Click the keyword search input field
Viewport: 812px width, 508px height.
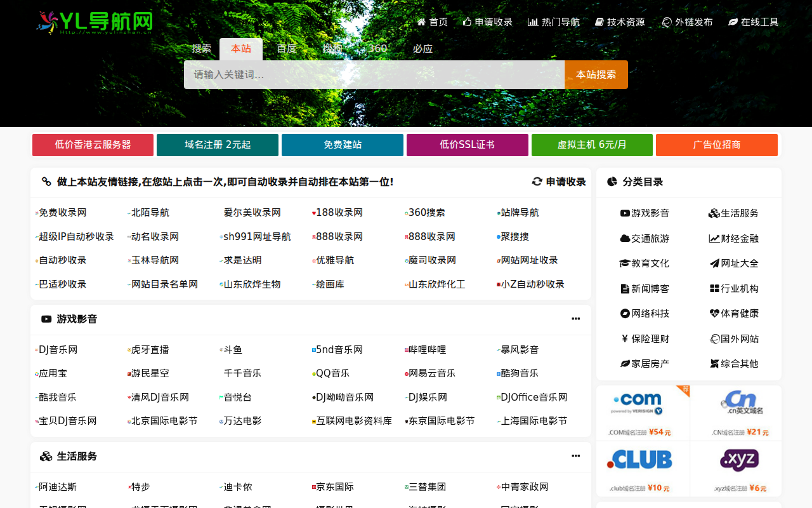coord(374,74)
